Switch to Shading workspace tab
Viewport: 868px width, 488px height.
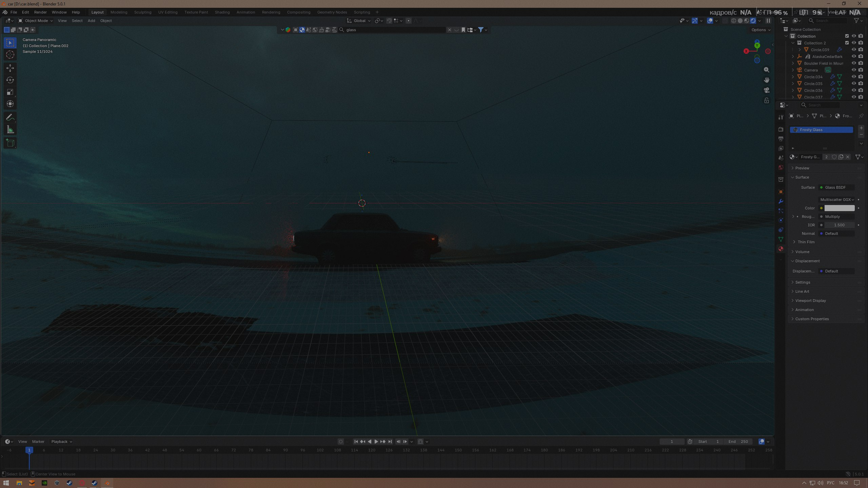pyautogui.click(x=222, y=12)
